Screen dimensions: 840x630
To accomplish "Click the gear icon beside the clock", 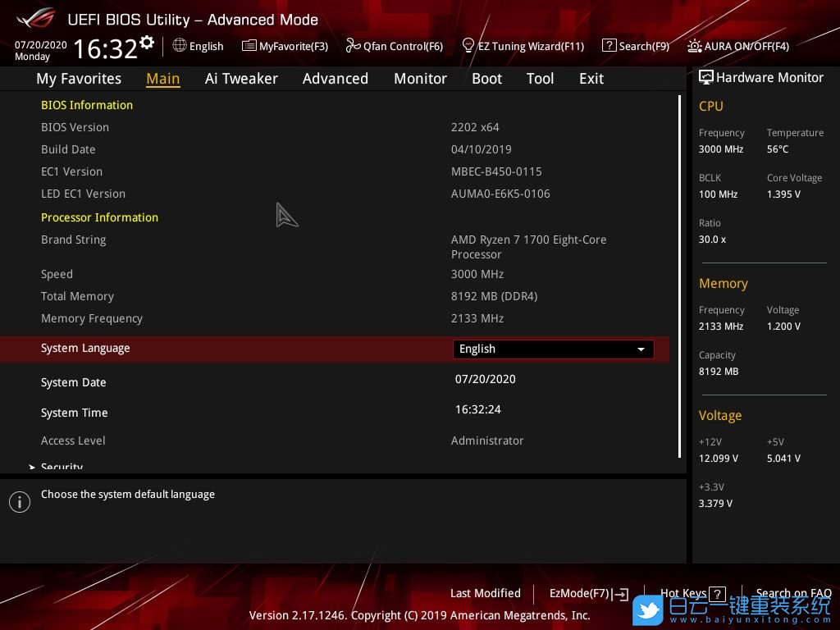I will coord(147,42).
